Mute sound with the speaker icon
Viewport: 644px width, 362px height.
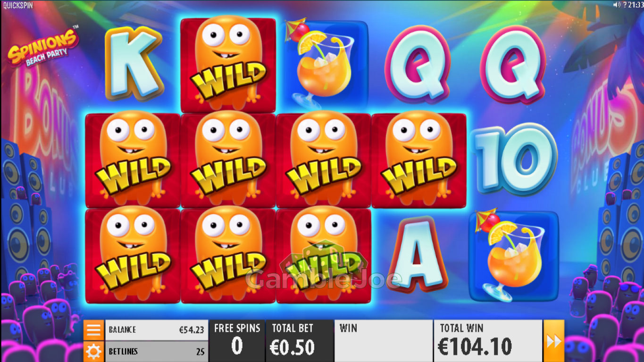click(616, 4)
